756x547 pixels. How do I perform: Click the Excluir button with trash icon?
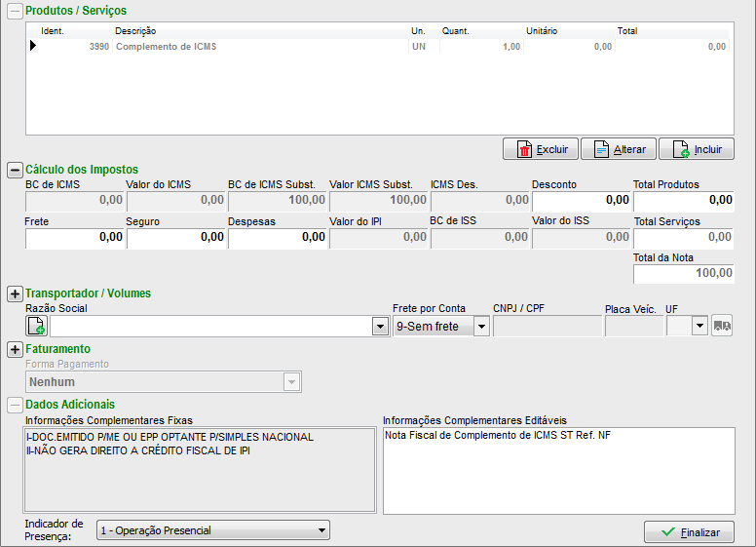541,149
